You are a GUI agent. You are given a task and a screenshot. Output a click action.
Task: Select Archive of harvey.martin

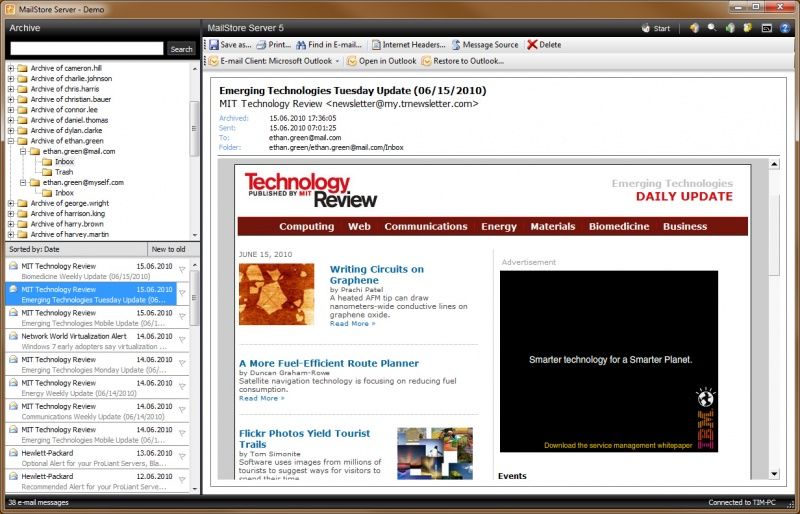[x=69, y=235]
